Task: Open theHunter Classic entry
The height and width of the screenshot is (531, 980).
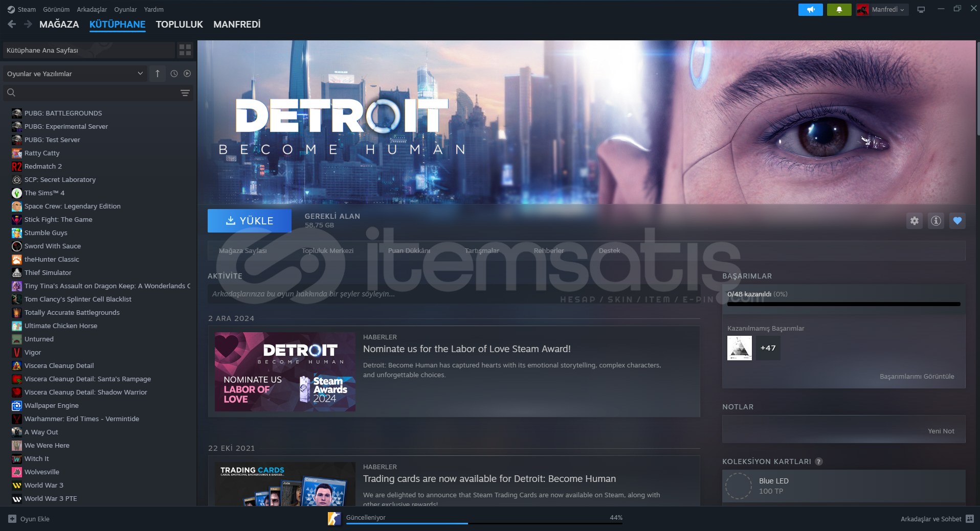Action: (52, 260)
